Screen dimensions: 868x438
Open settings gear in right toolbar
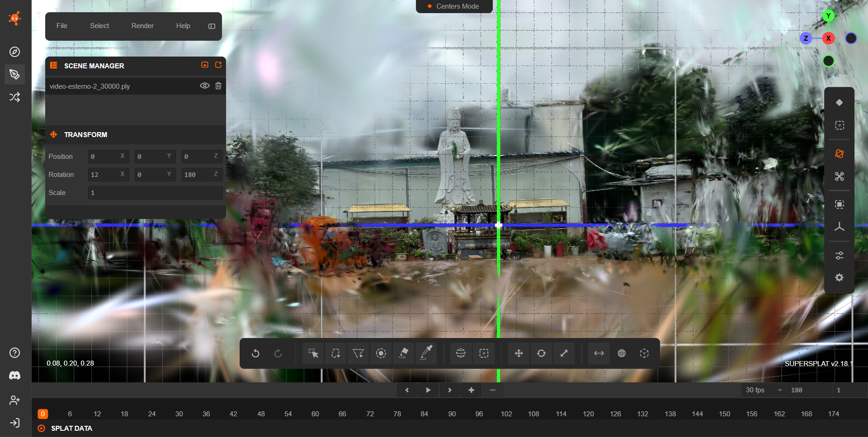(x=840, y=278)
